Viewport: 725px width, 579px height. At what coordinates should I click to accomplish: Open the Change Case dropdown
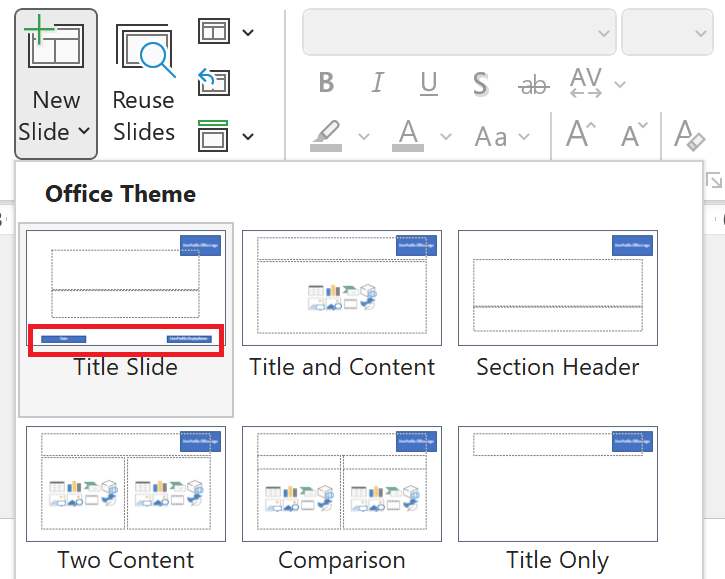498,135
